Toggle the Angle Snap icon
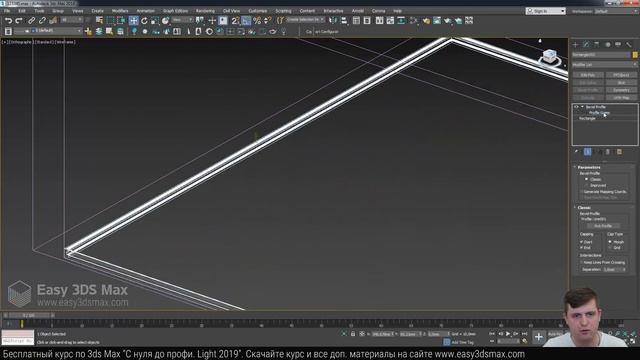Screen dimensions: 640x360 [x=246, y=20]
